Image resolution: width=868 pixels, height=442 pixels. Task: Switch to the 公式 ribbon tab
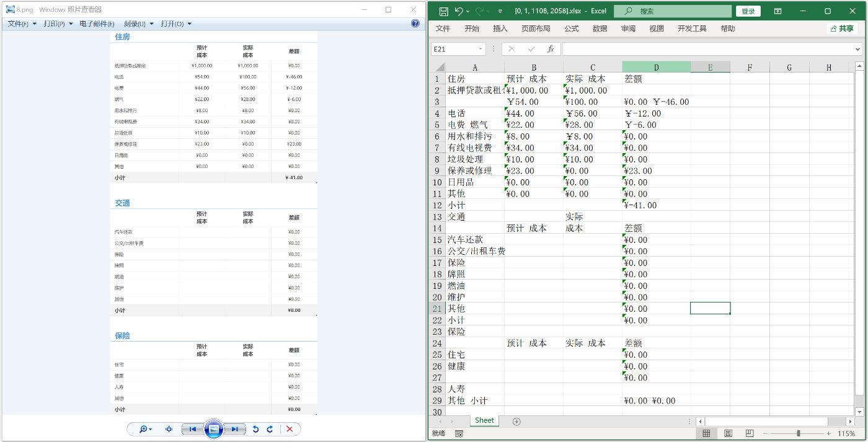pos(571,29)
